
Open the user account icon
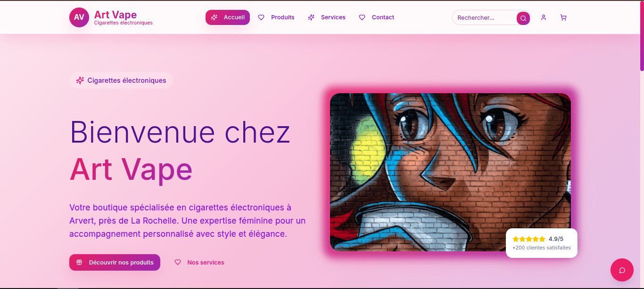[x=544, y=17]
